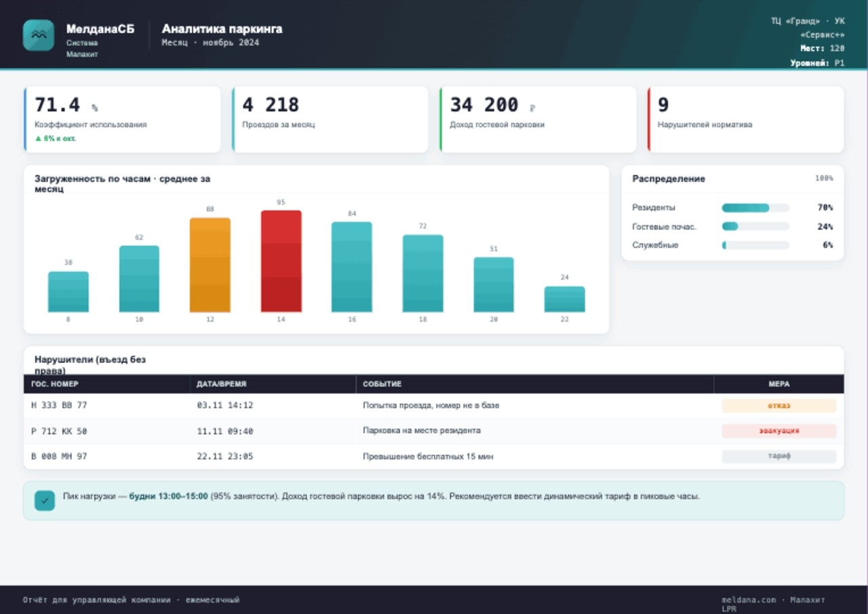
Task: Click the ГОС. НОМЕР column header
Action: 107,384
